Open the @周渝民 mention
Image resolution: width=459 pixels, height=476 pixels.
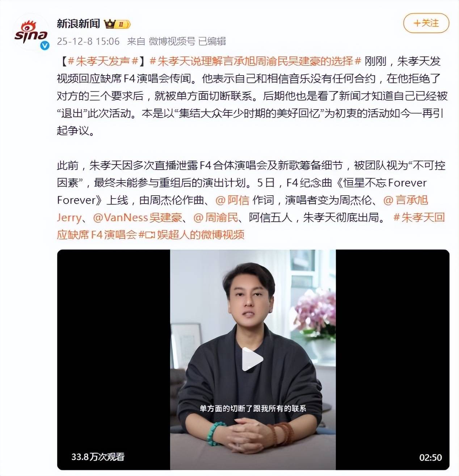(216, 217)
